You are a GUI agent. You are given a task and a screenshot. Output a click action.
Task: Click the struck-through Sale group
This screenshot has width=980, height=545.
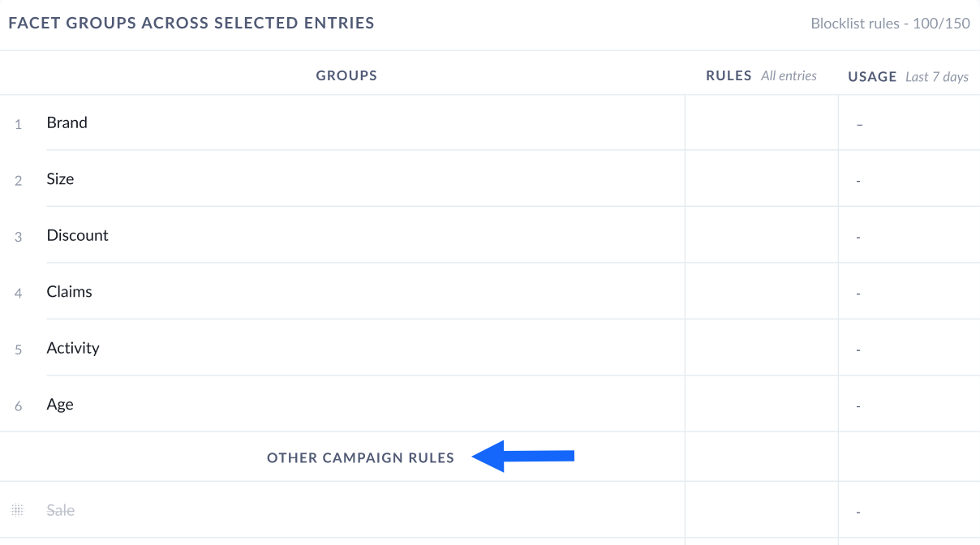coord(61,510)
